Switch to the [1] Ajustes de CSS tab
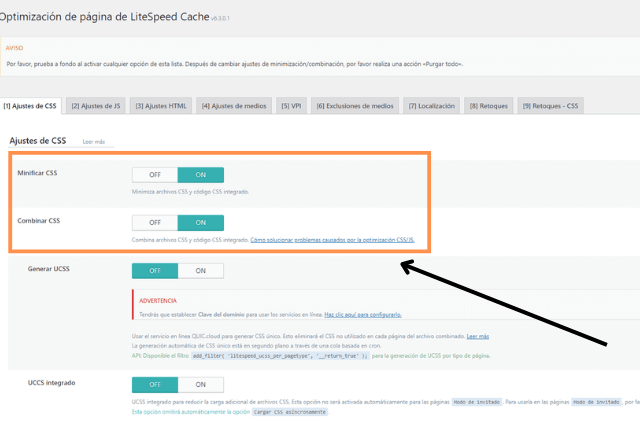This screenshot has width=640, height=427. tap(30, 106)
